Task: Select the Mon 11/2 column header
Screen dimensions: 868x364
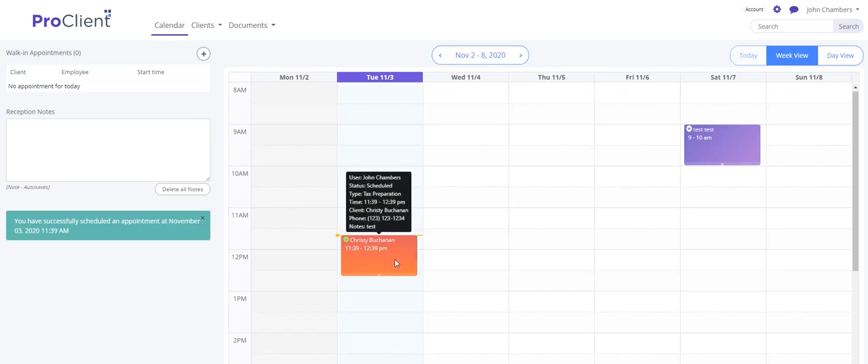Action: point(294,78)
